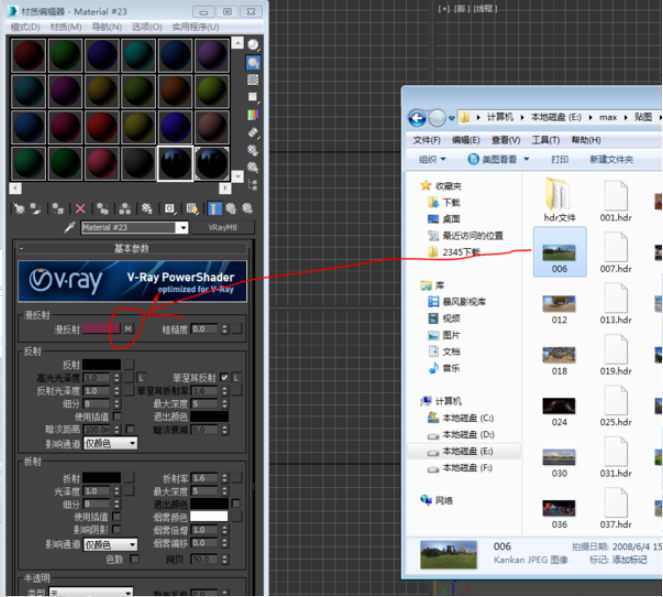Image resolution: width=663 pixels, height=597 pixels.
Task: Open 影响通道 dropdown in 折射 section
Action: (x=110, y=545)
